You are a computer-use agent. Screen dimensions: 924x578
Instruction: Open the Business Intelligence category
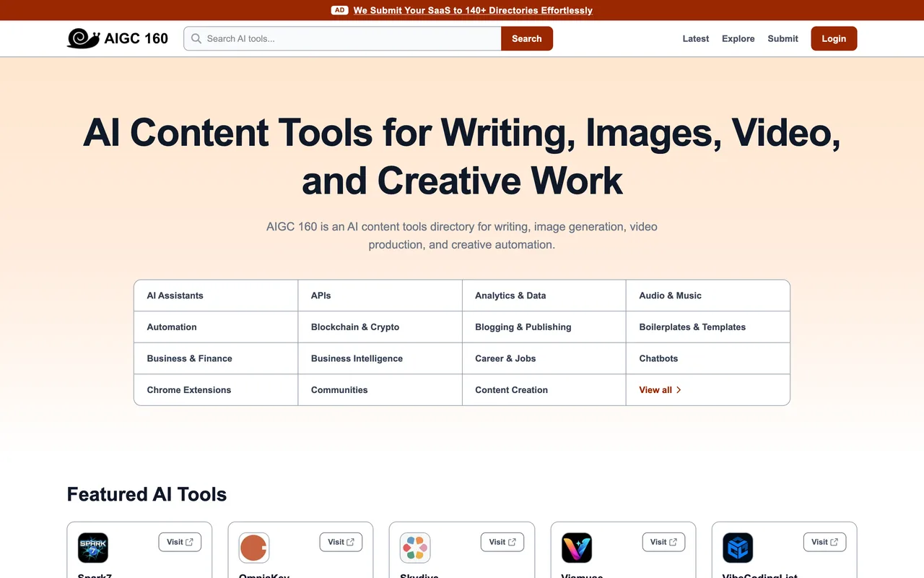tap(380, 358)
